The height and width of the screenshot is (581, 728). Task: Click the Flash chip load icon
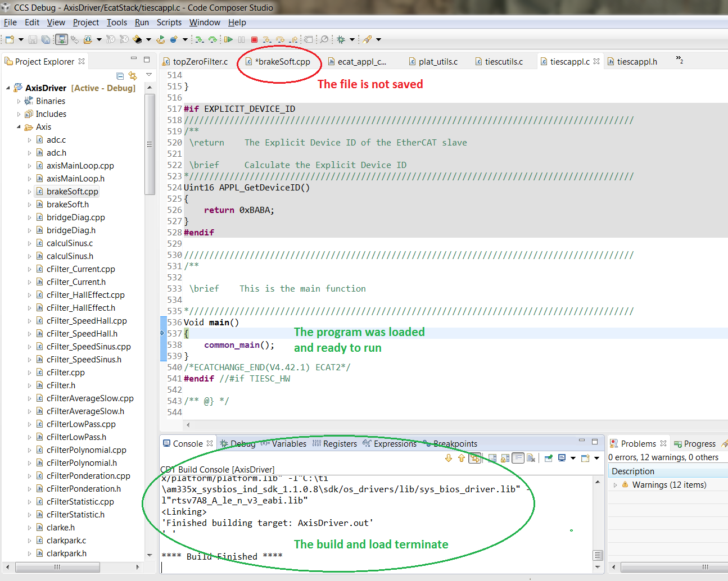coord(137,39)
